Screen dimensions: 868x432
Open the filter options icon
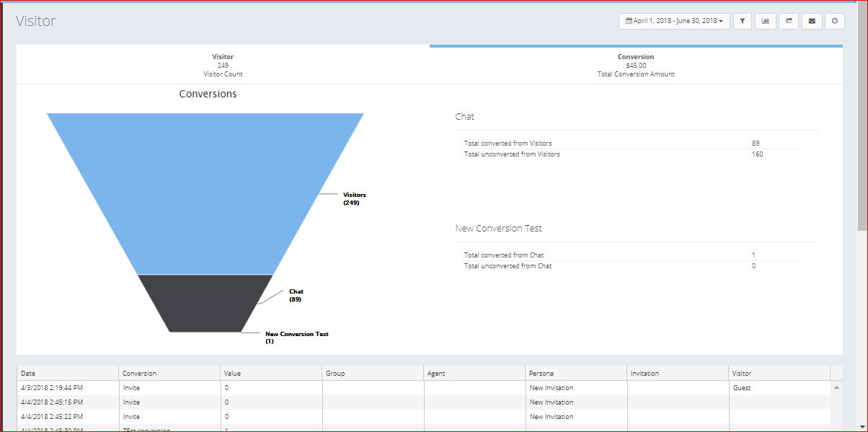click(743, 21)
